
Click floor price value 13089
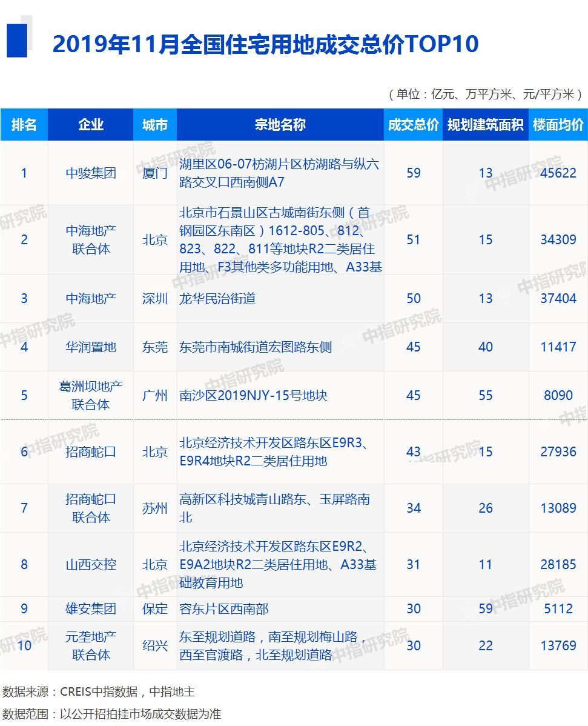(558, 508)
